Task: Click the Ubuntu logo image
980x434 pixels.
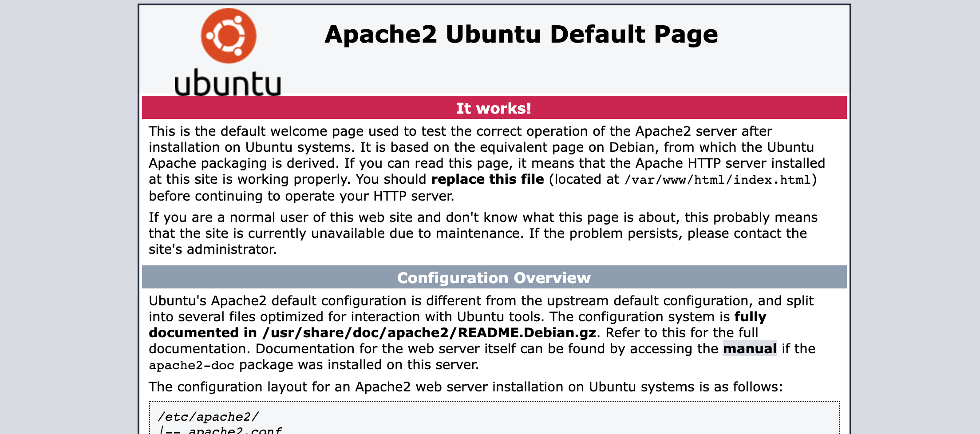Action: tap(228, 51)
